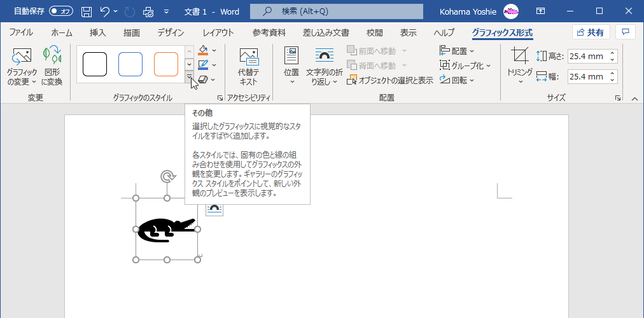644x318 pixels.
Task: Click the Kohama Yoshie account avatar
Action: click(511, 11)
